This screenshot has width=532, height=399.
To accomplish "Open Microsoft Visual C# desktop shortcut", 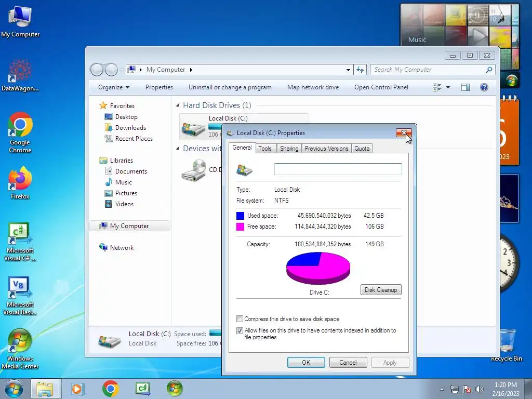I will coord(20,242).
